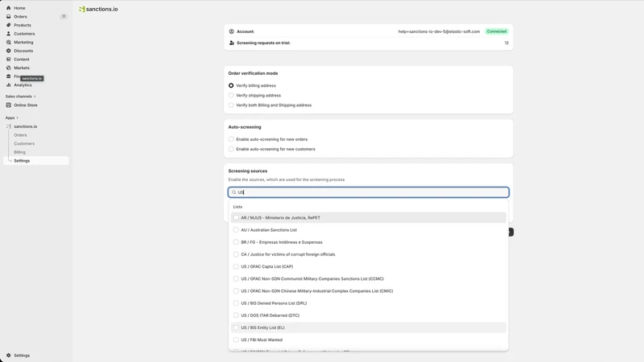Check US / BIS Entity List (EL)
Viewport: 644px width, 362px height.
236,327
